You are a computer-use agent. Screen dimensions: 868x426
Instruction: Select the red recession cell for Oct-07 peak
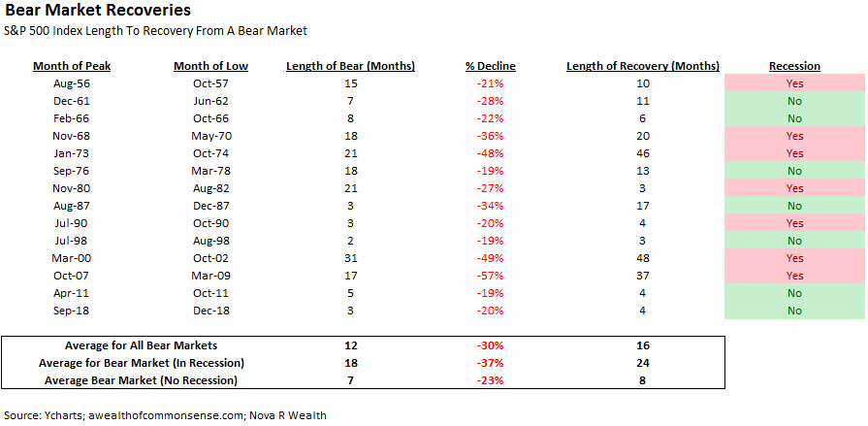(x=794, y=276)
